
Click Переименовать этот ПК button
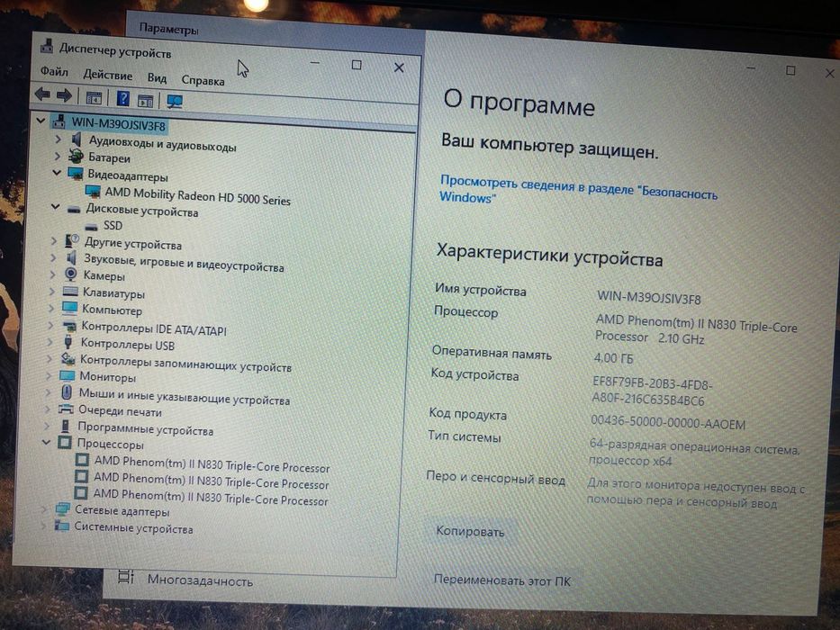point(502,580)
